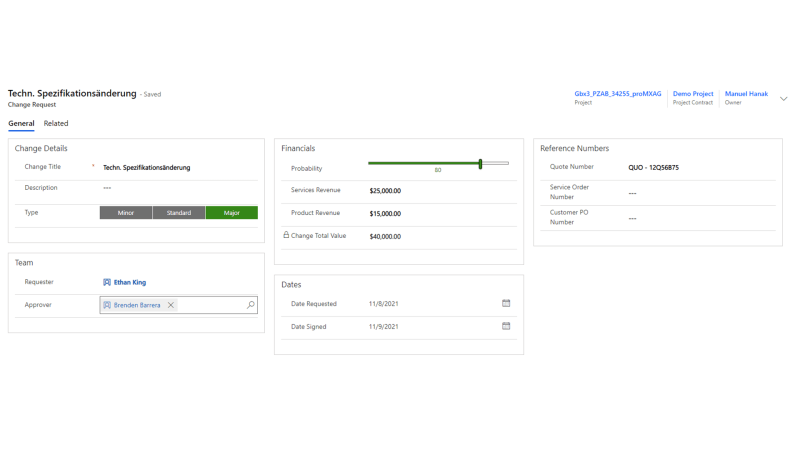The image size is (800, 450).
Task: Set the Type to Minor
Action: 126,212
